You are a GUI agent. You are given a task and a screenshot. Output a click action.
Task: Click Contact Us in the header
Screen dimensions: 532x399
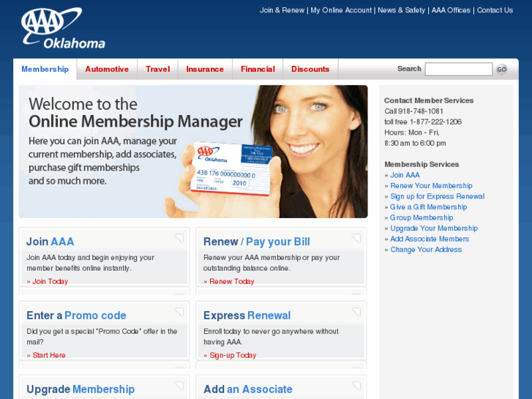click(495, 10)
